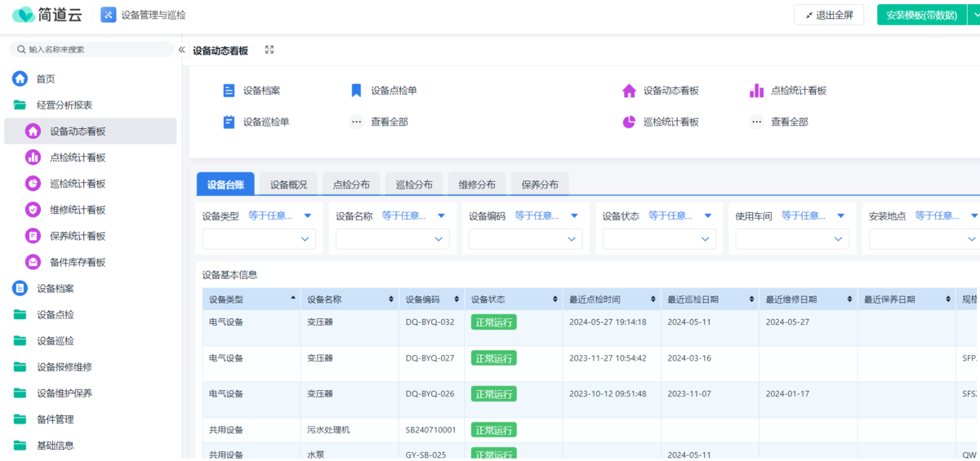Image resolution: width=980 pixels, height=461 pixels.
Task: Switch to the 设备台账 tab
Action: 225,184
